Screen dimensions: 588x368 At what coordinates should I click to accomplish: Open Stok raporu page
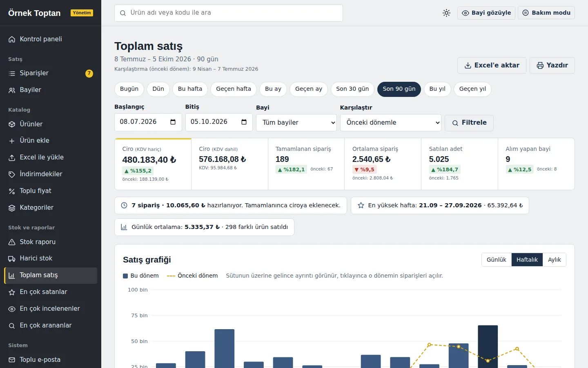tap(51, 242)
